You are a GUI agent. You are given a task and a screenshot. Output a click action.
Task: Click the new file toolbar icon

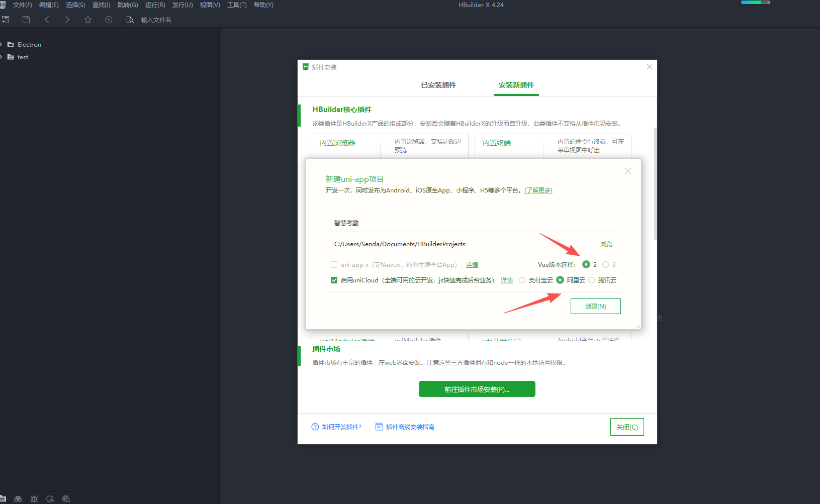(x=6, y=20)
